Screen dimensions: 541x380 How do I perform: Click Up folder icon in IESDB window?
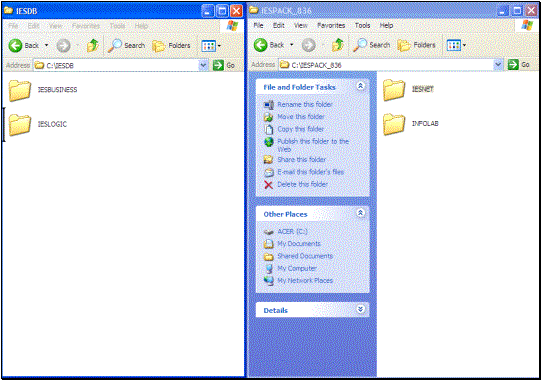point(92,46)
